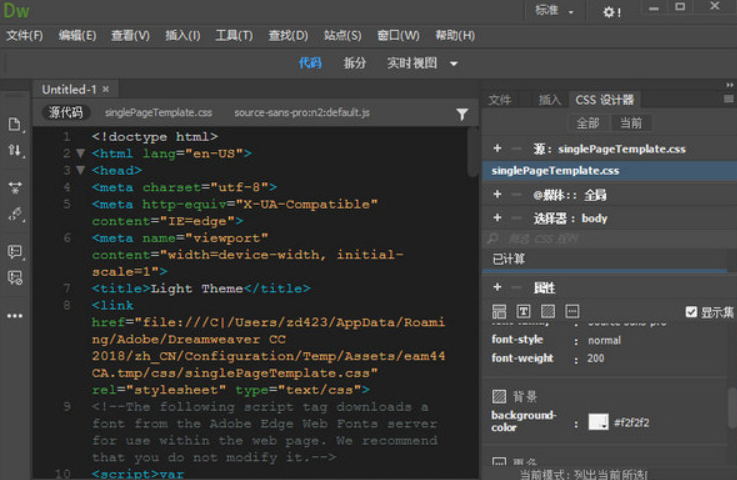Collapse the html tag on line 2

tap(81, 154)
